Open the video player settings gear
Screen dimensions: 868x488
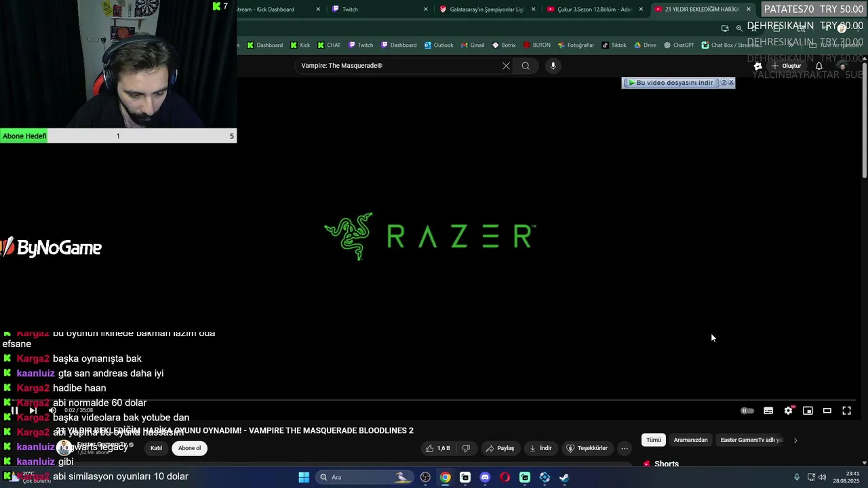(x=788, y=411)
